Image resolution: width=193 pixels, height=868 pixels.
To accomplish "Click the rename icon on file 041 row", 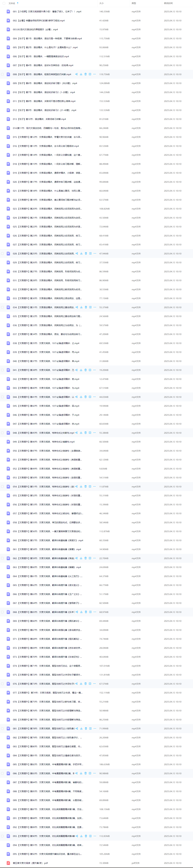I will point(90,370).
